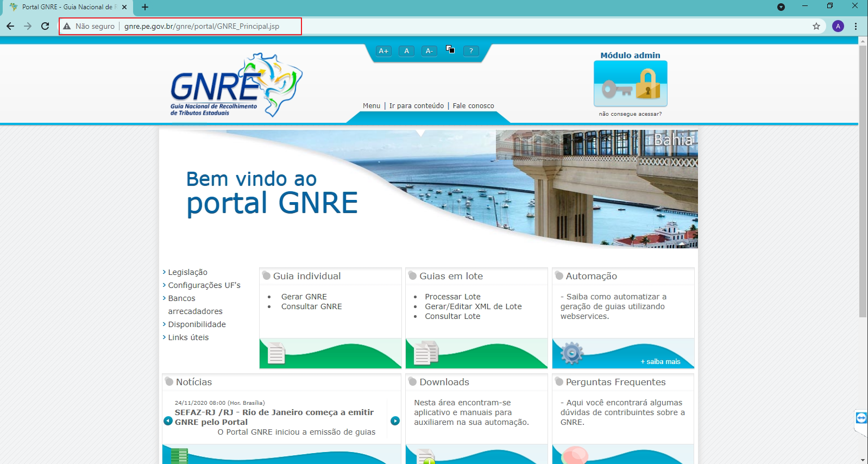Click the Guia individual document icon
This screenshot has width=868, height=464.
click(276, 353)
